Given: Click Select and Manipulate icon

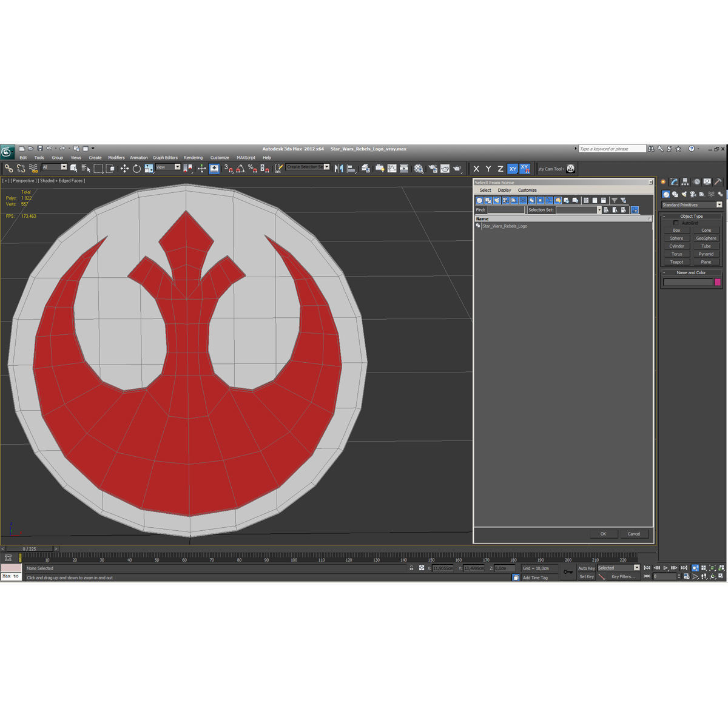Looking at the screenshot, I should [x=201, y=169].
